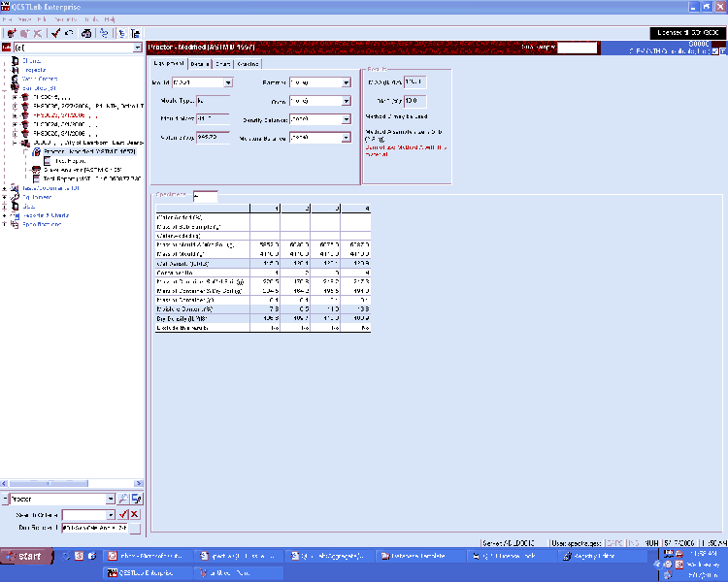Viewport: 728px width, 582px height.
Task: Click the red X delete toolbar icon
Action: click(38, 33)
